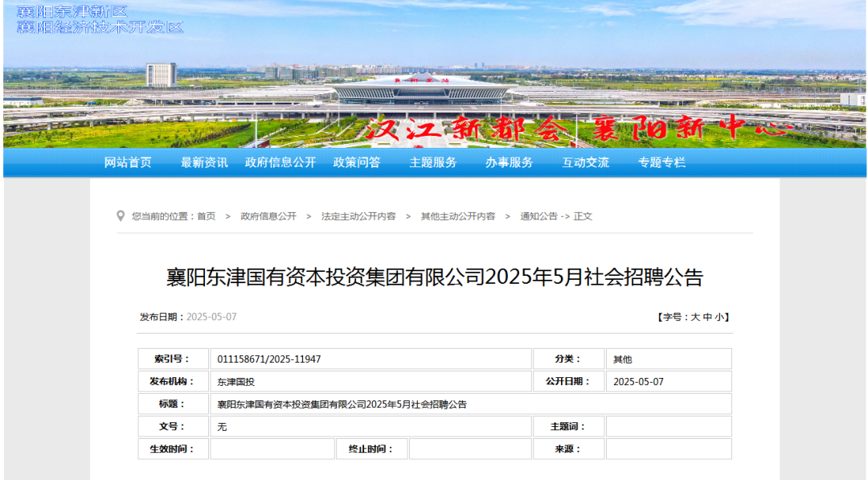Click the 公开日期 value 2025-05-07 in table
The width and height of the screenshot is (868, 480).
pos(638,382)
